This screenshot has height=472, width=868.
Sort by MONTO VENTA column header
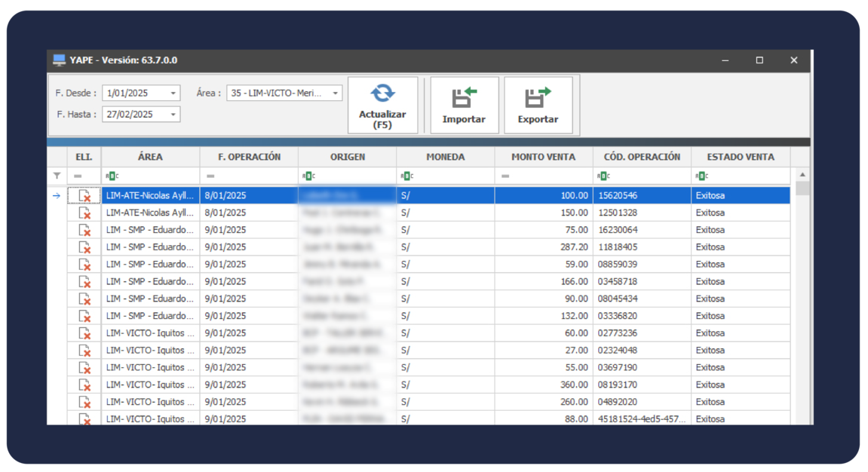pos(543,157)
